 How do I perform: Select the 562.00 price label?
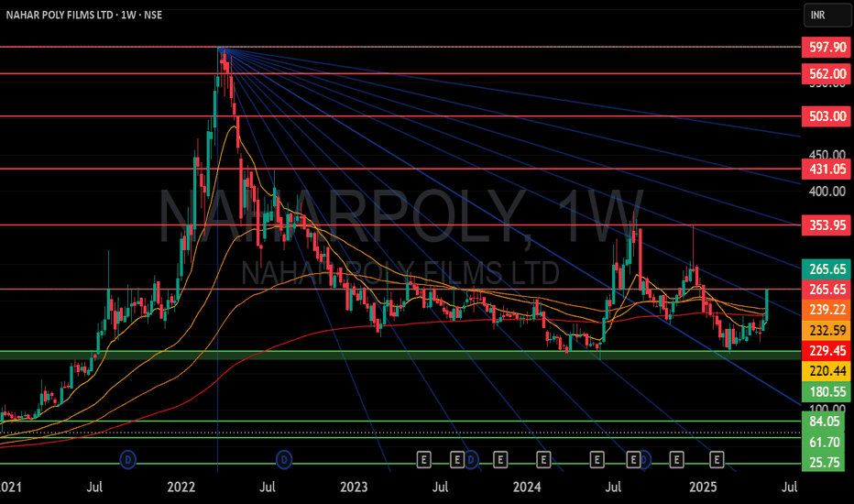(827, 73)
